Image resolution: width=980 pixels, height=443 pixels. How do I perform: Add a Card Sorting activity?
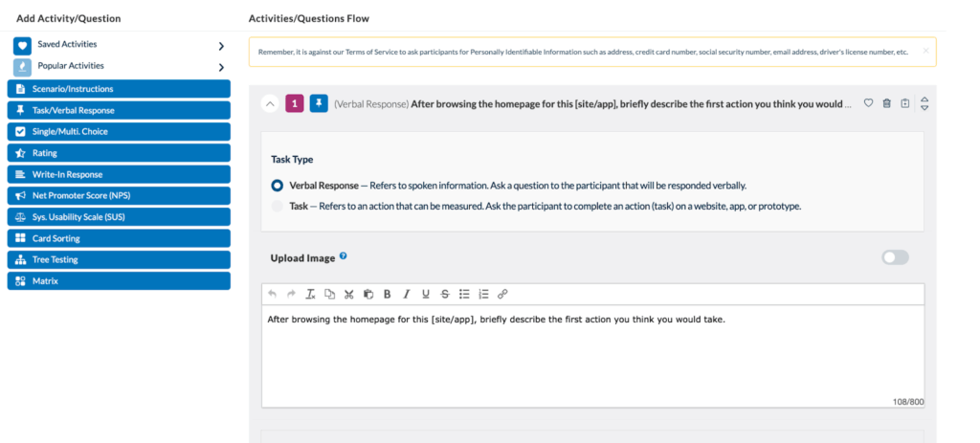coord(119,238)
